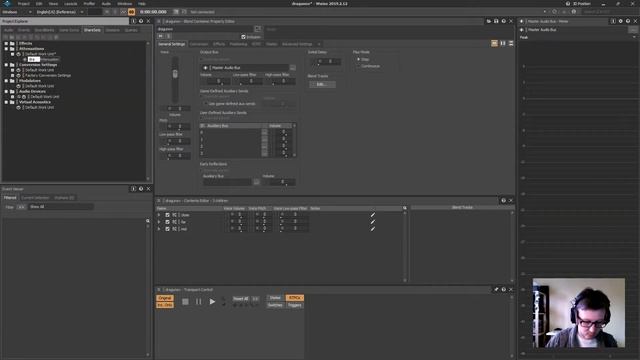The height and width of the screenshot is (360, 640).
Task: Open help for Property Editor panel
Action: tap(503, 21)
